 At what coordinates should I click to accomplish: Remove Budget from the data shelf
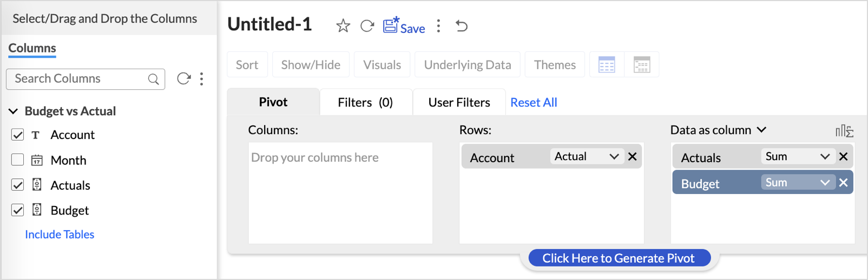click(x=843, y=183)
